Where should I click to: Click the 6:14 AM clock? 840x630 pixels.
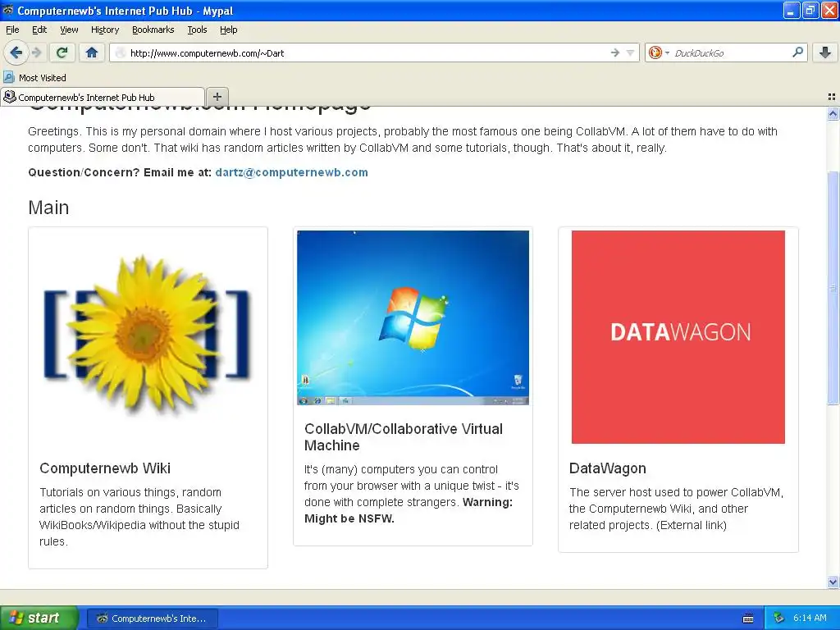[810, 619]
